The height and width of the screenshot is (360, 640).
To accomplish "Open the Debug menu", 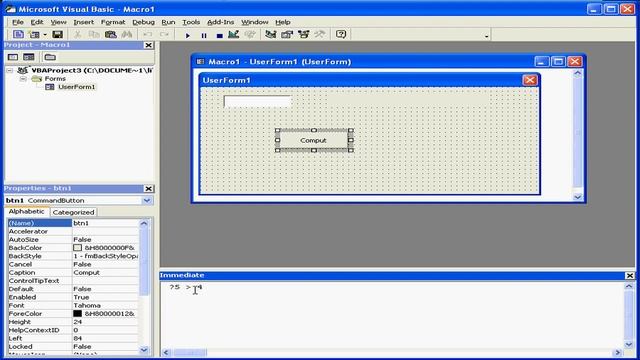I will point(143,22).
